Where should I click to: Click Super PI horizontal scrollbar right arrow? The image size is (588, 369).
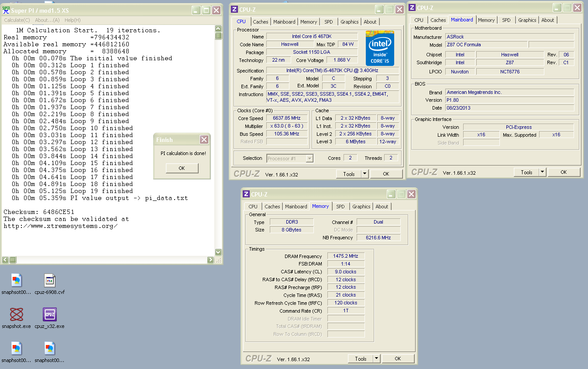tap(210, 260)
